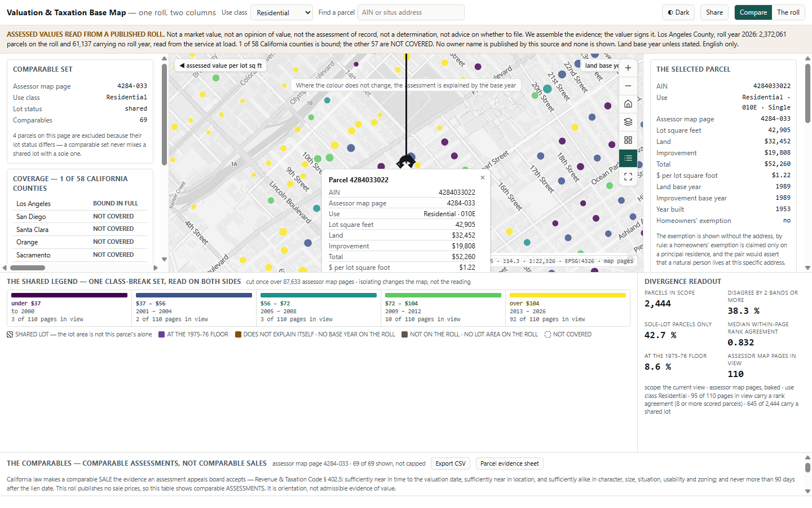Isolate the yellow 'over $104' legend class

pos(568,308)
